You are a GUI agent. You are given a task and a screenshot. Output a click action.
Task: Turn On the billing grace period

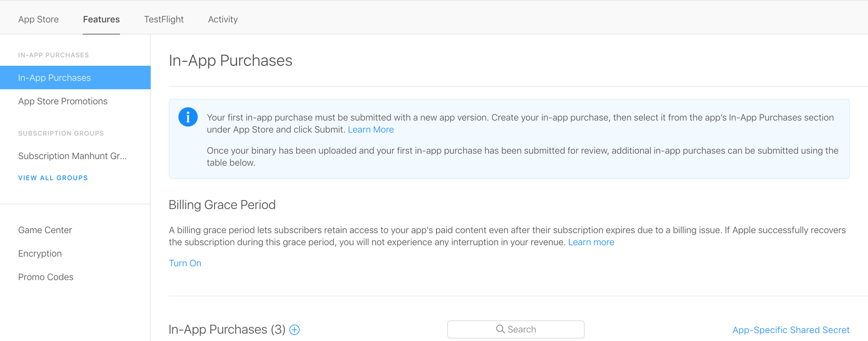point(185,263)
